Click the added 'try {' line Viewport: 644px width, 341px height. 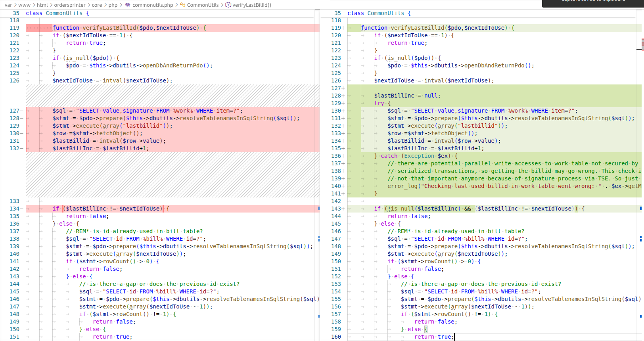pyautogui.click(x=382, y=103)
